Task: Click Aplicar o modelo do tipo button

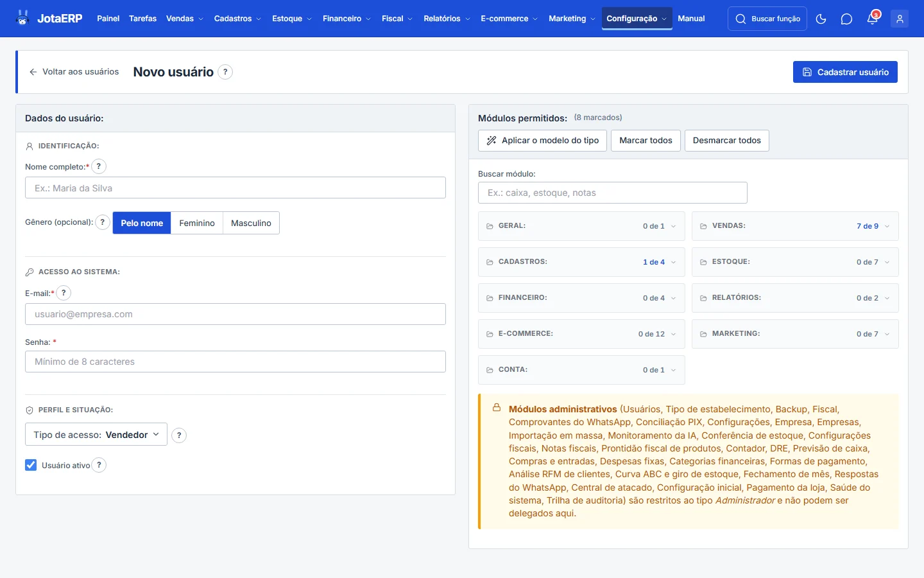Action: tap(542, 141)
